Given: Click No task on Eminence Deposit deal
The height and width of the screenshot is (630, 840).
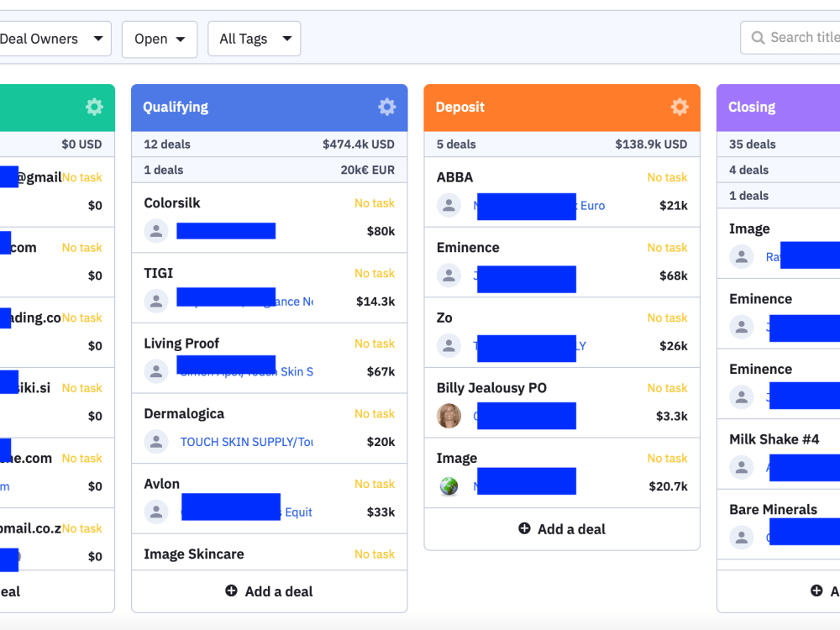Looking at the screenshot, I should [667, 248].
